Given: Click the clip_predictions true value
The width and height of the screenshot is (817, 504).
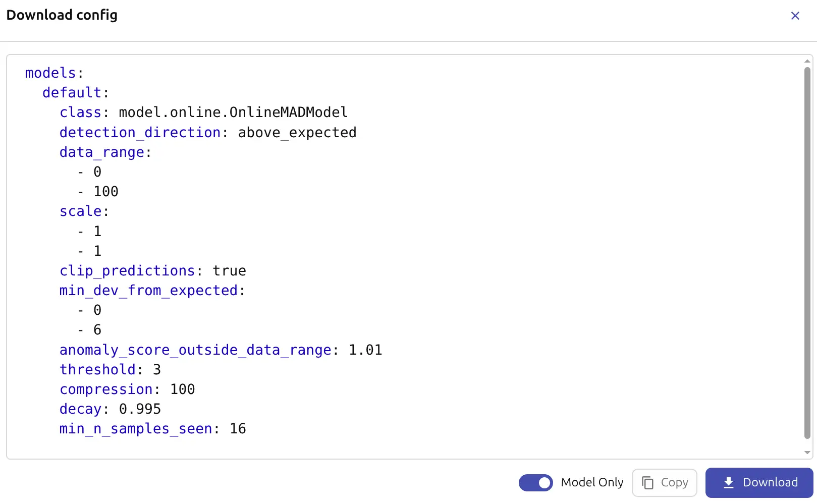Looking at the screenshot, I should (x=229, y=271).
